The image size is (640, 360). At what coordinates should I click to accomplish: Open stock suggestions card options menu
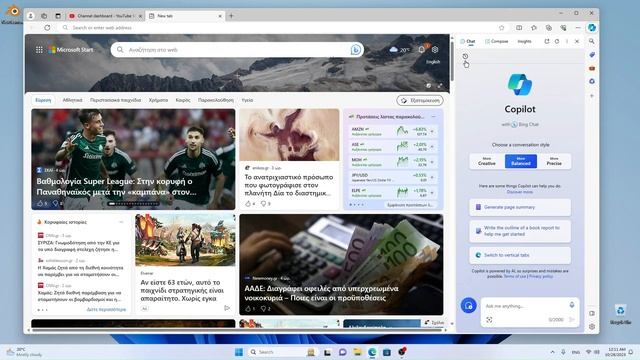point(433,117)
